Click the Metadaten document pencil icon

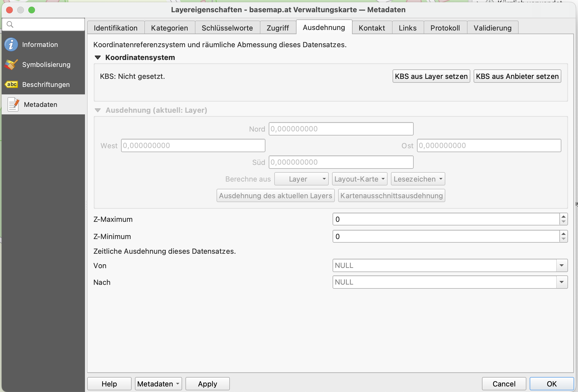(13, 104)
